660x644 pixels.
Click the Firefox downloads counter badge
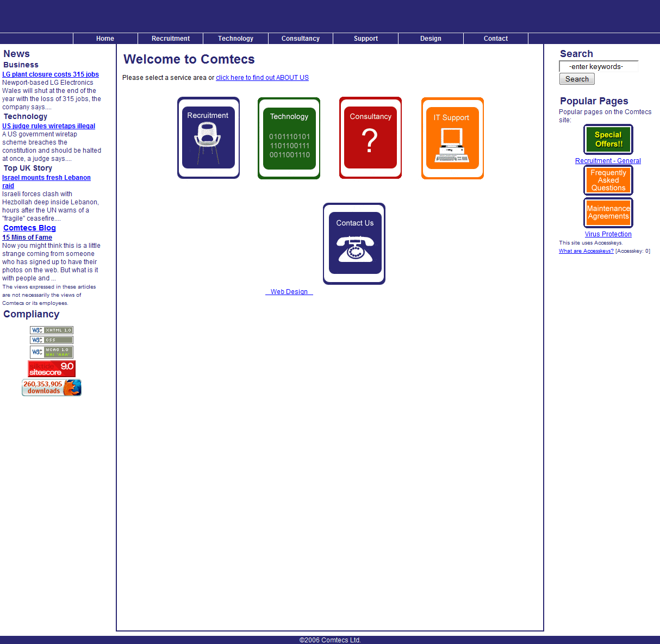52,387
